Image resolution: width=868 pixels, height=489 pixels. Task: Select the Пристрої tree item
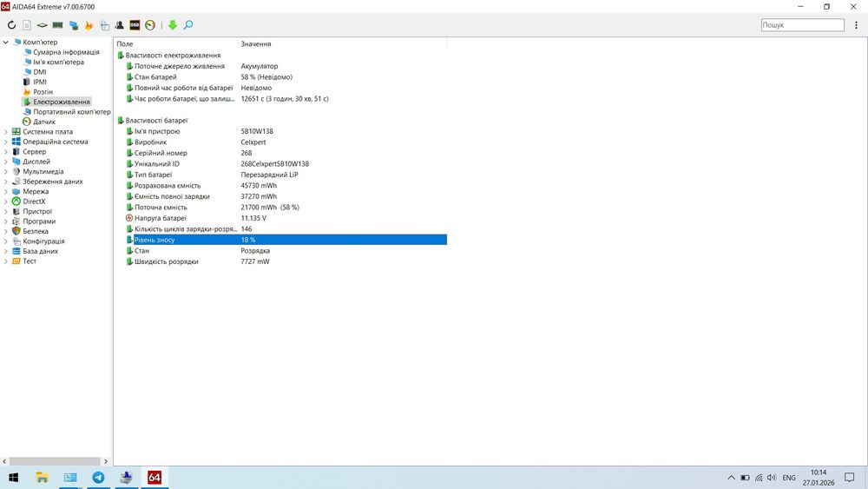(37, 212)
